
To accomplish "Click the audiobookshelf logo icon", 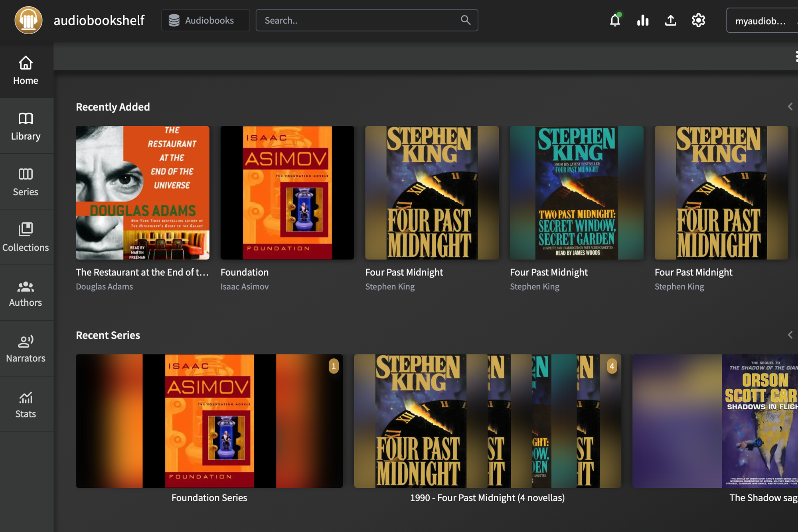I will pos(28,20).
